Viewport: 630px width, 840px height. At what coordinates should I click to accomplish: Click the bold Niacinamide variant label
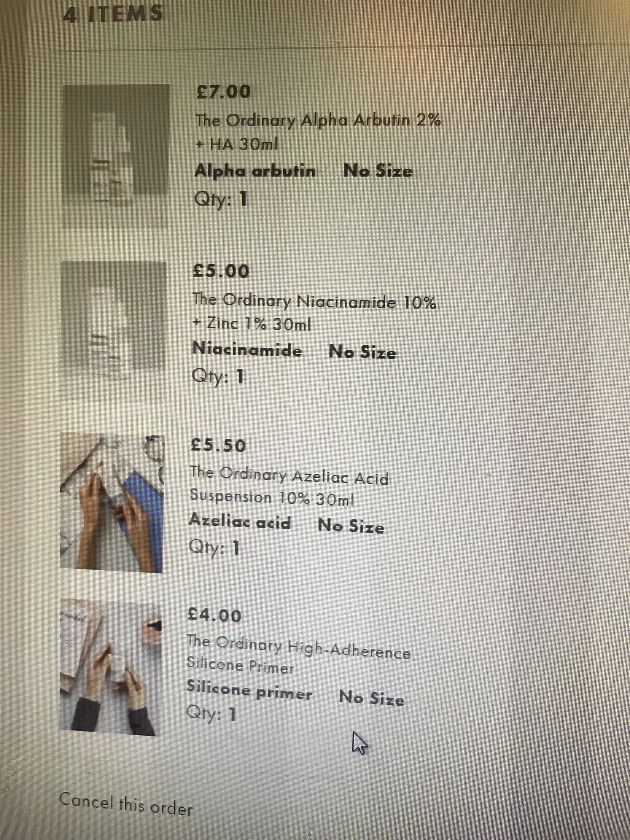click(248, 349)
